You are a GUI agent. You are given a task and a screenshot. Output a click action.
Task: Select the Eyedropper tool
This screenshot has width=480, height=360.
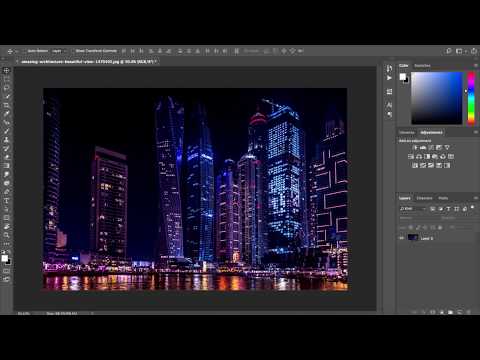tap(6, 114)
